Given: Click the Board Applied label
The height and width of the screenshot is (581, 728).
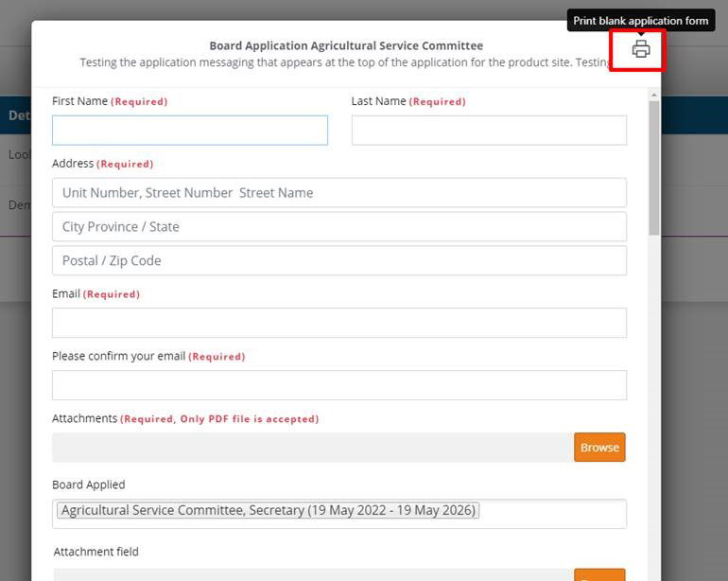Looking at the screenshot, I should tap(89, 484).
